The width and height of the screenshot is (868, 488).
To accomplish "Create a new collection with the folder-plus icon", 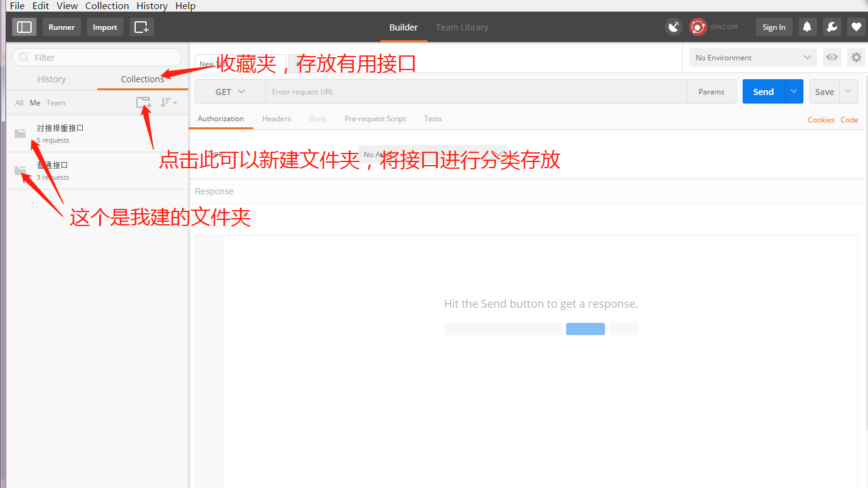I will [144, 102].
